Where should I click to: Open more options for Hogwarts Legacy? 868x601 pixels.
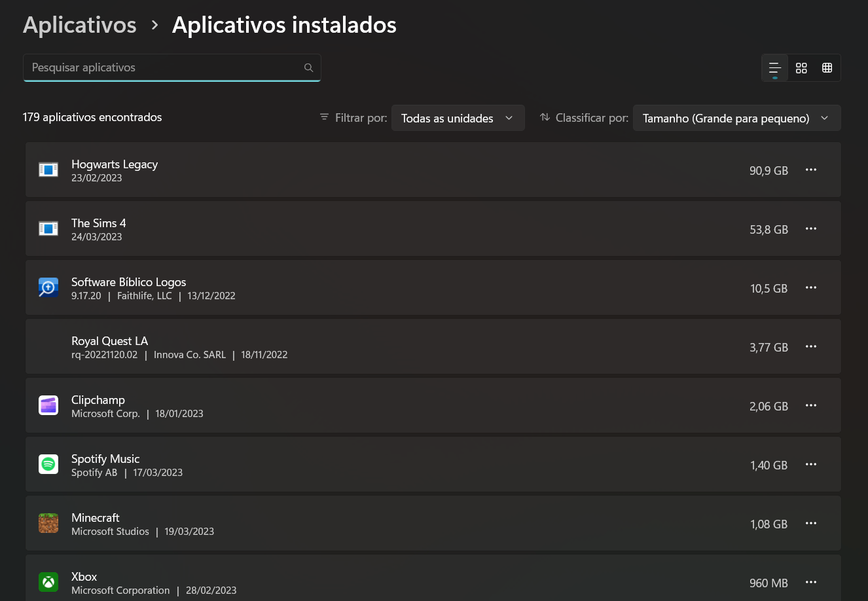point(811,170)
